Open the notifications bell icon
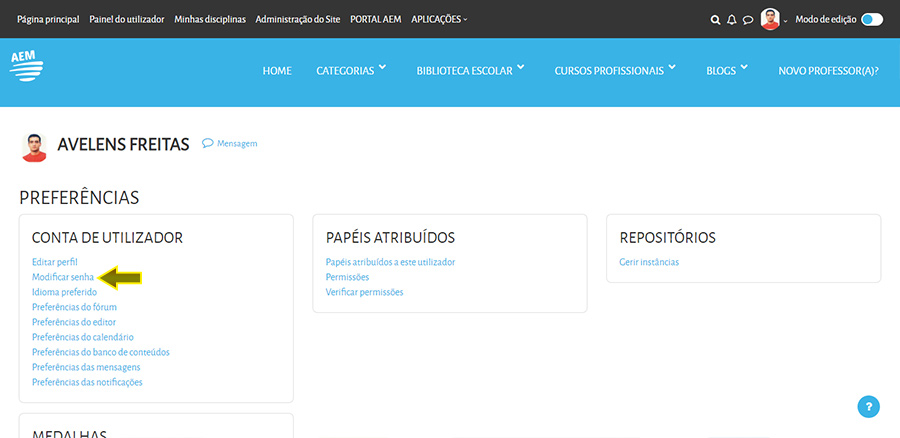900x438 pixels. (x=731, y=19)
